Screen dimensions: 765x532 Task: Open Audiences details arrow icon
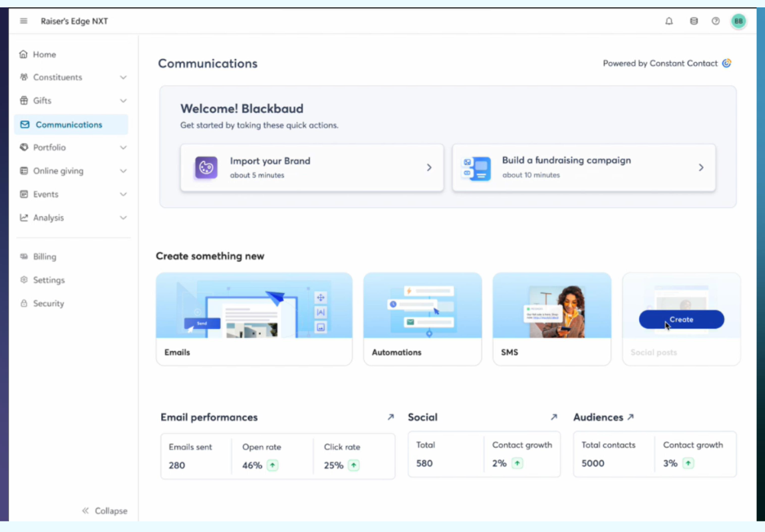[630, 417]
